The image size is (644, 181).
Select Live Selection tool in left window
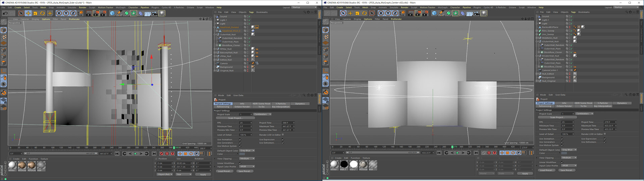(x=21, y=13)
